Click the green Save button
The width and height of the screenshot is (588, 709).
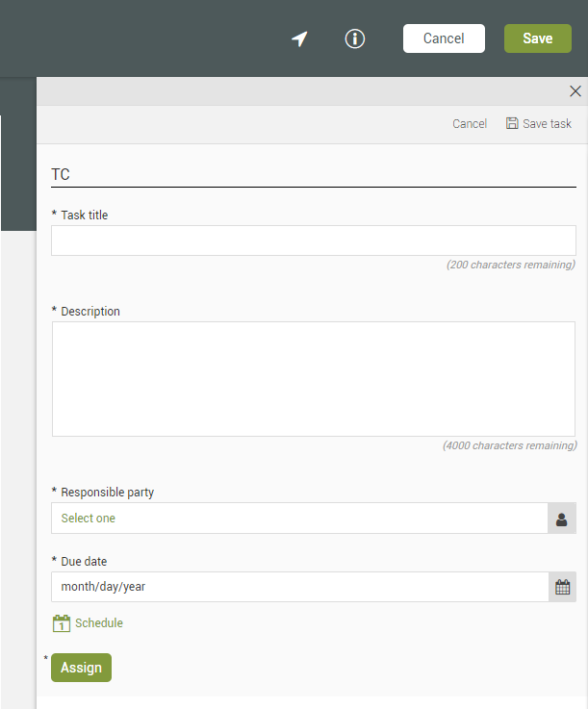pos(537,38)
